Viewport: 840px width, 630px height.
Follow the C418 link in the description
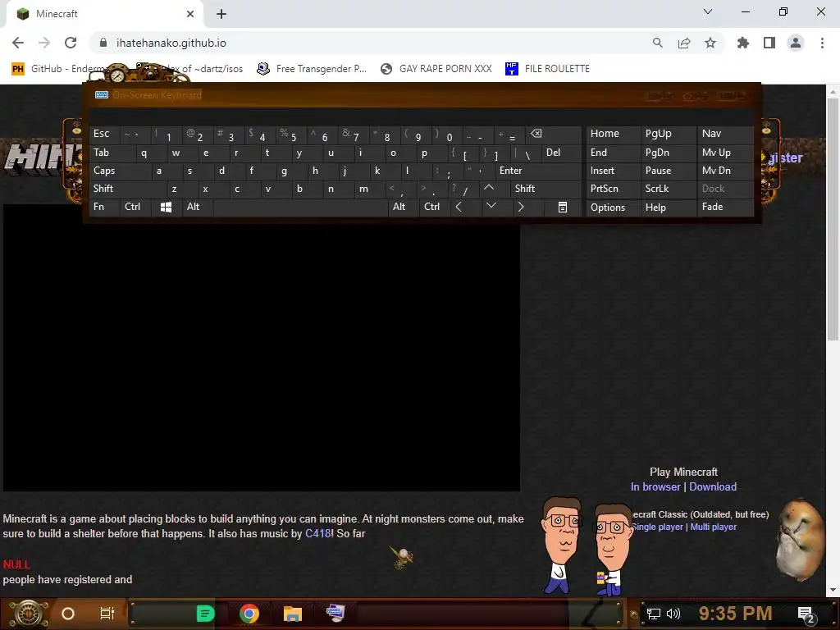(x=317, y=534)
